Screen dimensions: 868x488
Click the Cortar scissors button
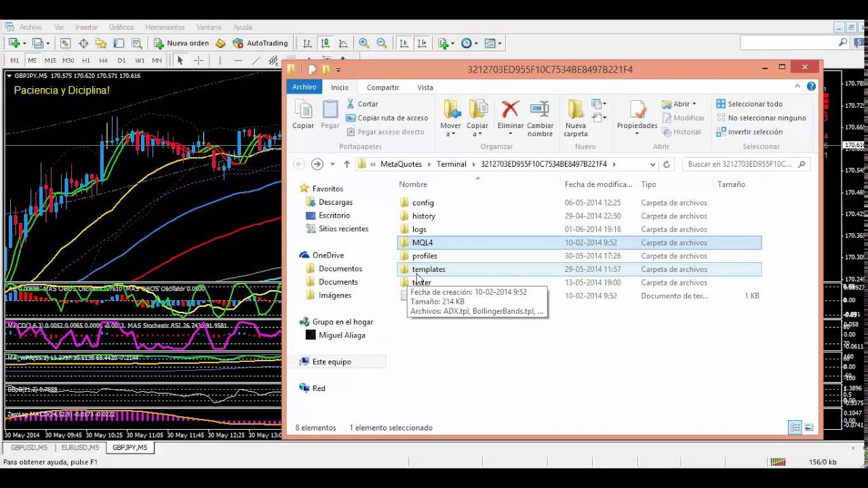click(x=362, y=104)
